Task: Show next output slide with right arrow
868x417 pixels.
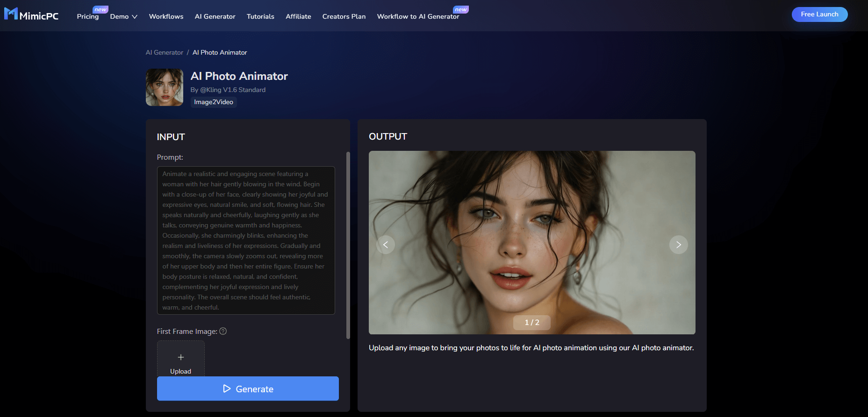Action: click(678, 245)
